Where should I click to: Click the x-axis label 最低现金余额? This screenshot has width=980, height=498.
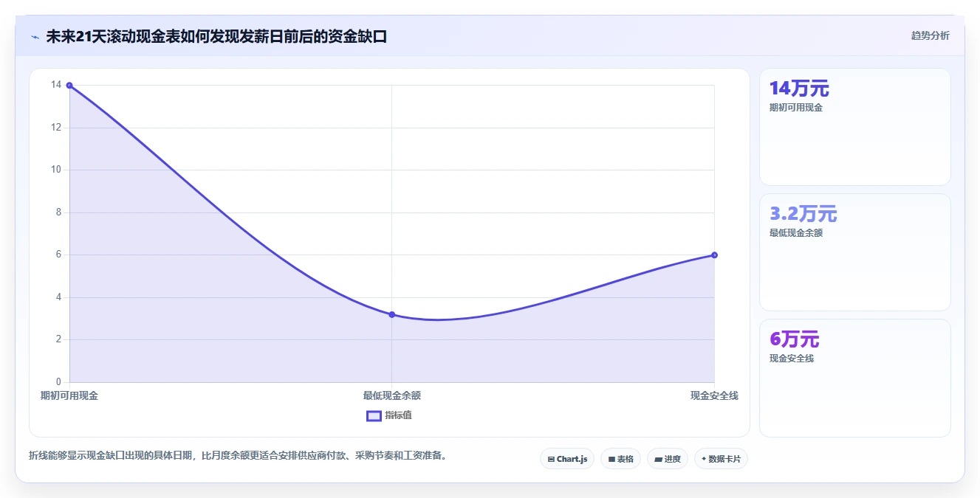click(x=391, y=395)
